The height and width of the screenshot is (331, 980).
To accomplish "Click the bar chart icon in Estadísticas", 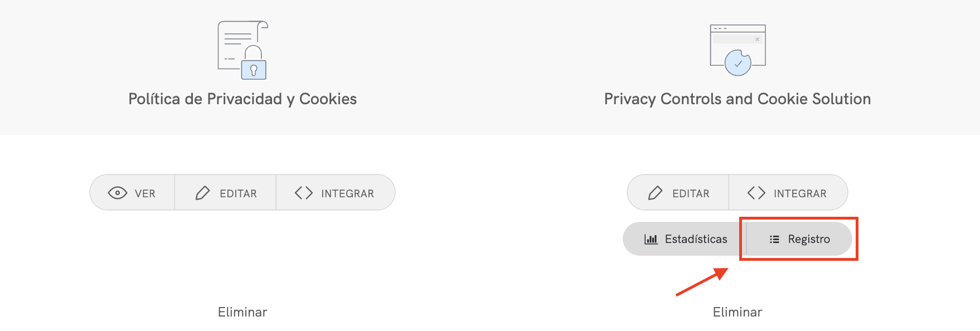I will tap(651, 239).
